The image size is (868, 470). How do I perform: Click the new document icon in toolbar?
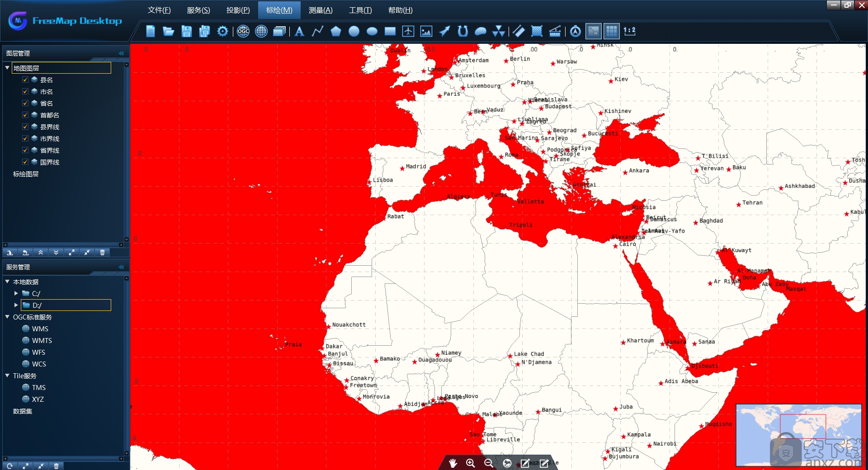pyautogui.click(x=151, y=31)
